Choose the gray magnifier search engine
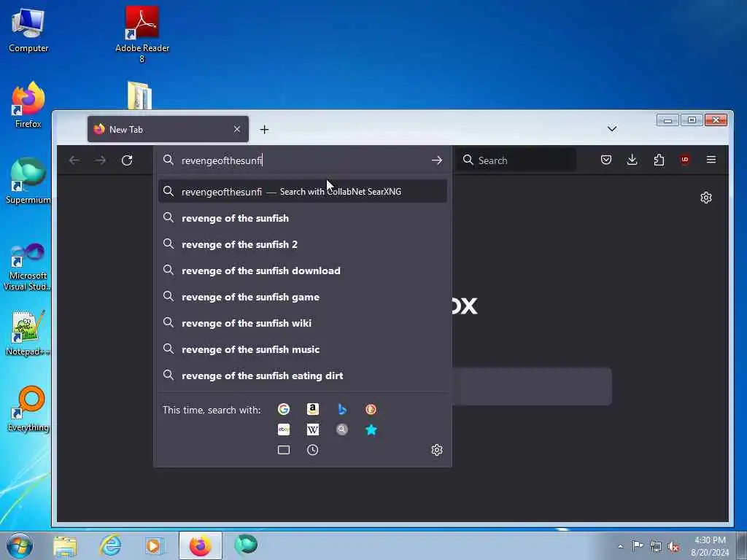This screenshot has width=747, height=560. coord(342,429)
